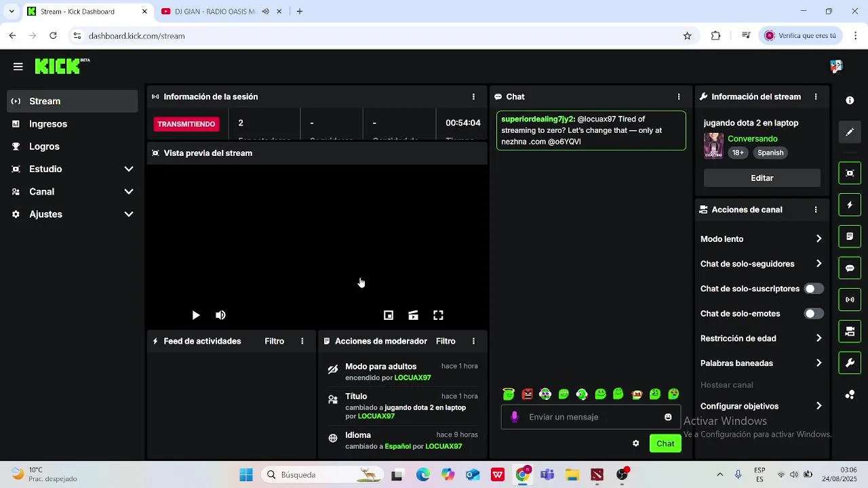The image size is (868, 488).
Task: Open Chat de solo-seguidores settings arrow
Action: coord(818,264)
